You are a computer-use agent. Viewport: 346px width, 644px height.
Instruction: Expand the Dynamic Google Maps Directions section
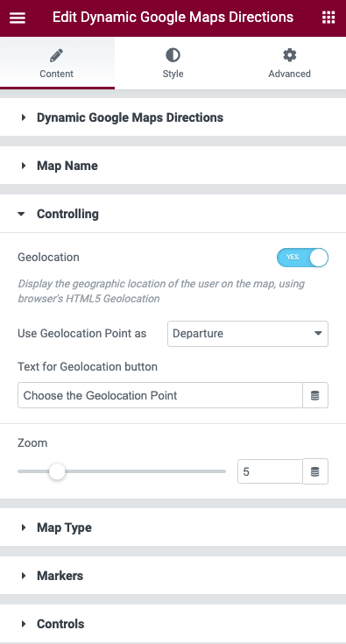coord(173,117)
